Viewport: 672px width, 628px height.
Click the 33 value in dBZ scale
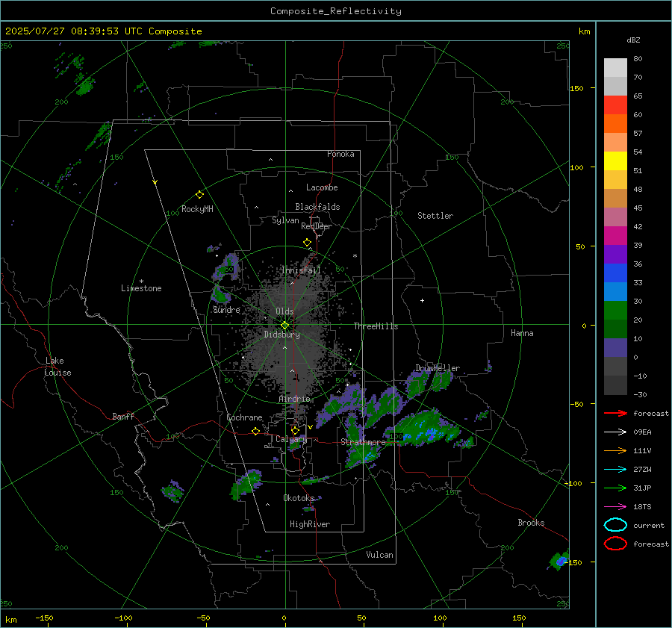[x=638, y=282]
